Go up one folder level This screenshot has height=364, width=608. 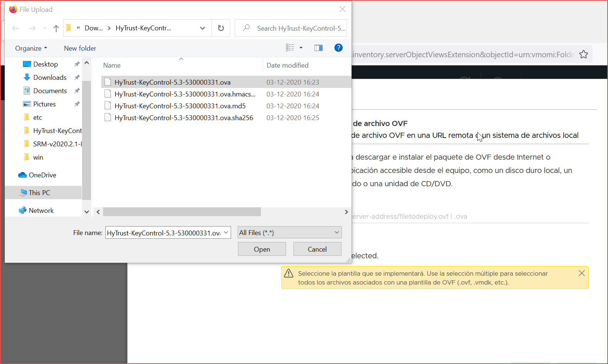coord(56,28)
